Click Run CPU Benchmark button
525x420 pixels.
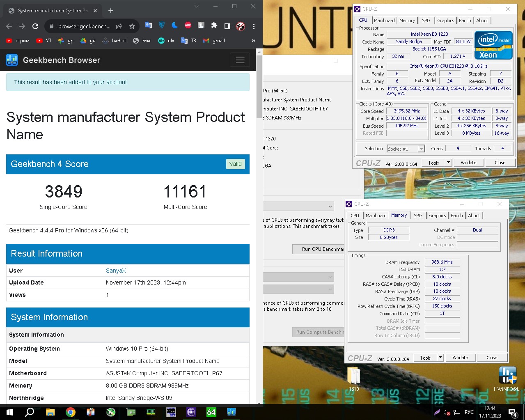(x=319, y=249)
